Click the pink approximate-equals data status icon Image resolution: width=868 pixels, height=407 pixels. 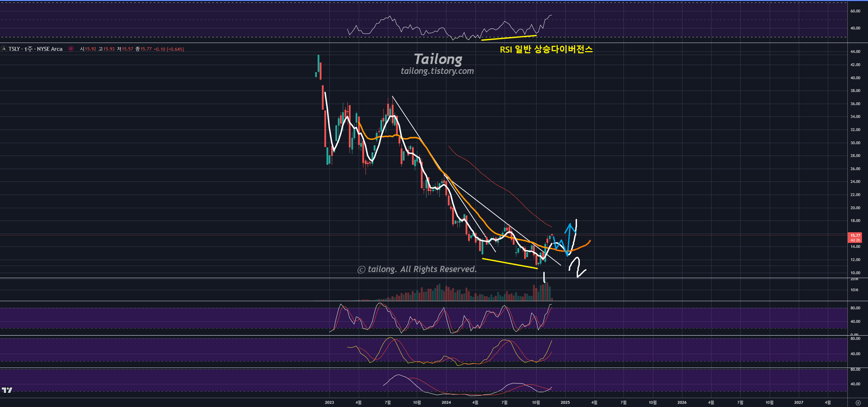(71, 49)
